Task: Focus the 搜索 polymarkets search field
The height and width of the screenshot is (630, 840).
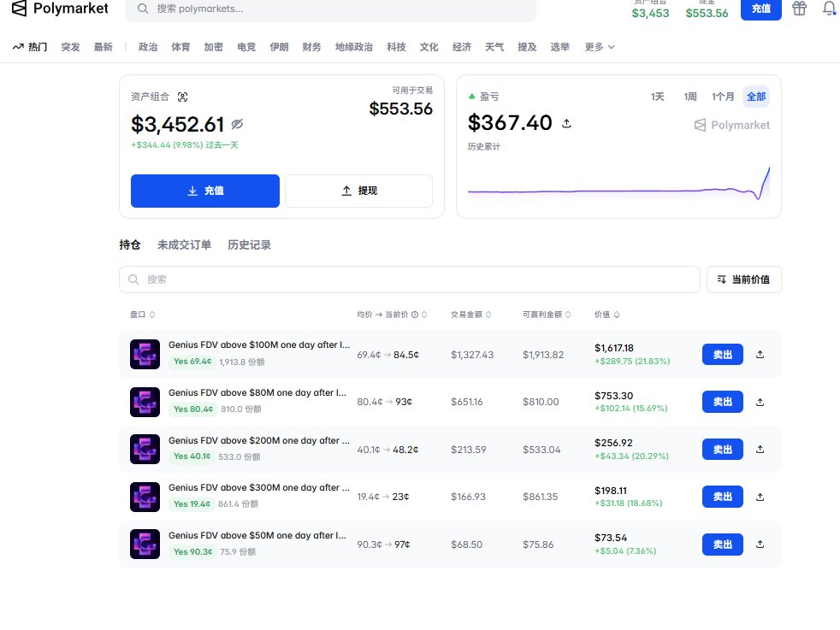Action: coord(330,9)
